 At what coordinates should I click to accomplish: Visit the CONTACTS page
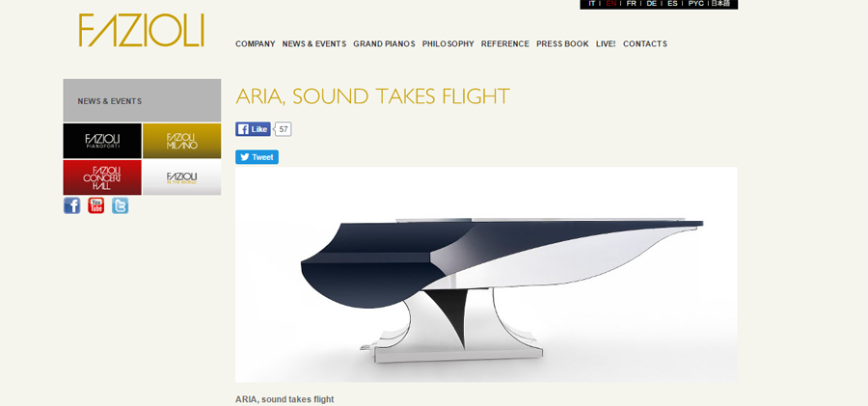click(645, 43)
